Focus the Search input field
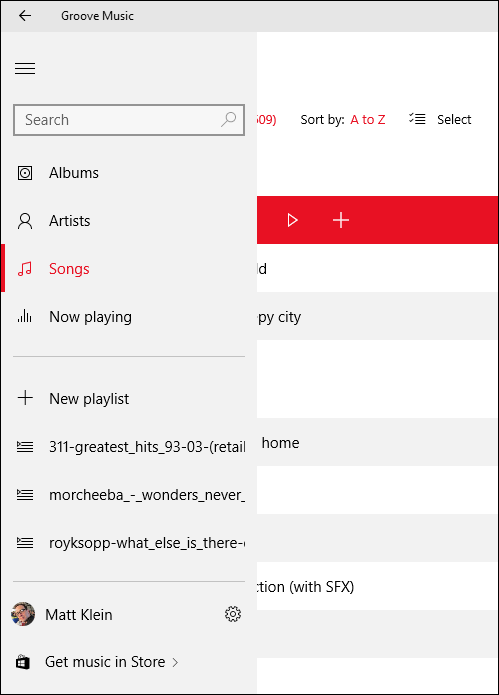 pos(129,120)
